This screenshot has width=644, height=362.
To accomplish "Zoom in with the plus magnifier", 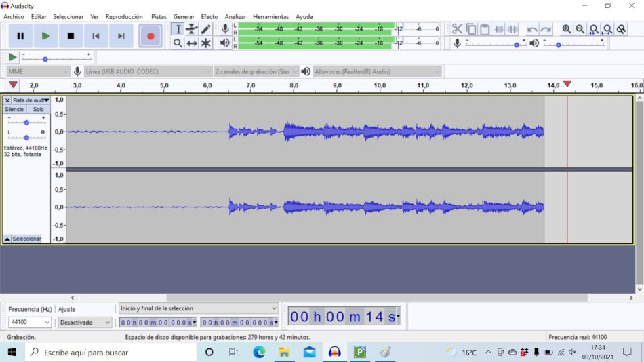I will click(x=566, y=29).
